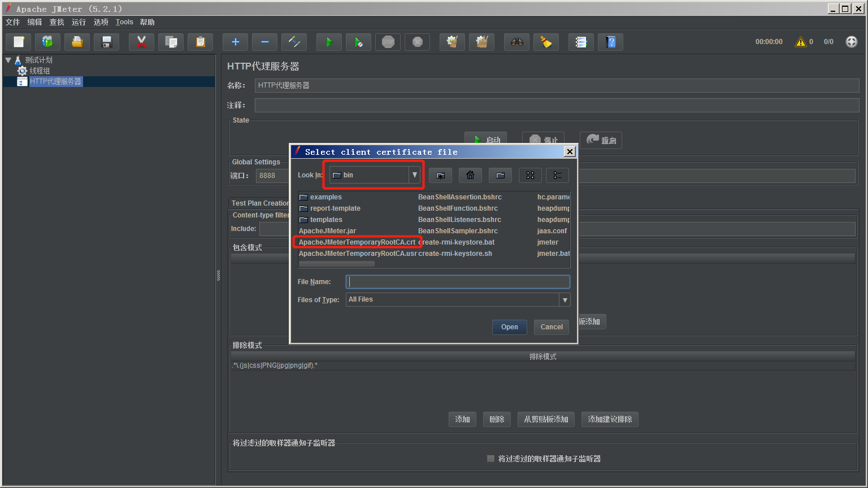Collapse the 测试计划 tree node

click(8, 60)
